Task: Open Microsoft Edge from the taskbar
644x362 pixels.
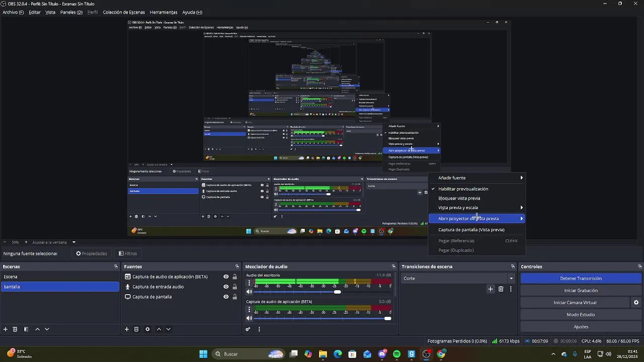Action: 338,354
